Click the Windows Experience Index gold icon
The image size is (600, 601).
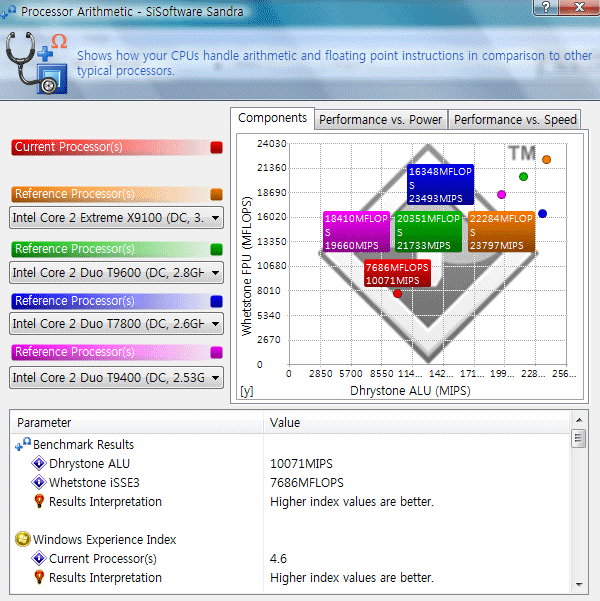(x=23, y=539)
